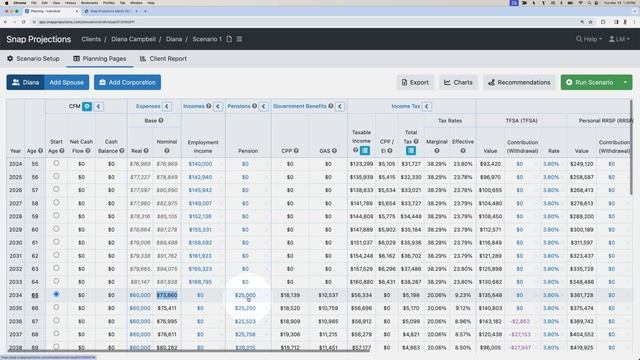This screenshot has height=360, width=640.
Task: Click Add Spouse button
Action: (x=67, y=82)
